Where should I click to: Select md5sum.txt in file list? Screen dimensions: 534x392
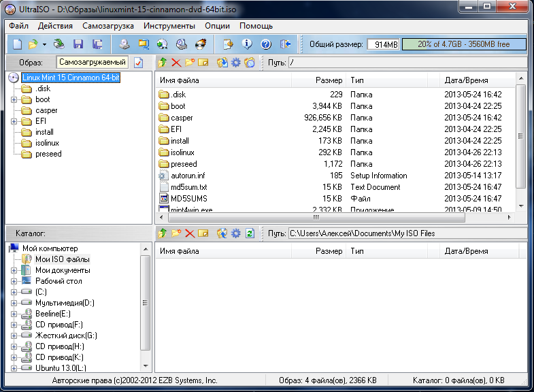(189, 187)
